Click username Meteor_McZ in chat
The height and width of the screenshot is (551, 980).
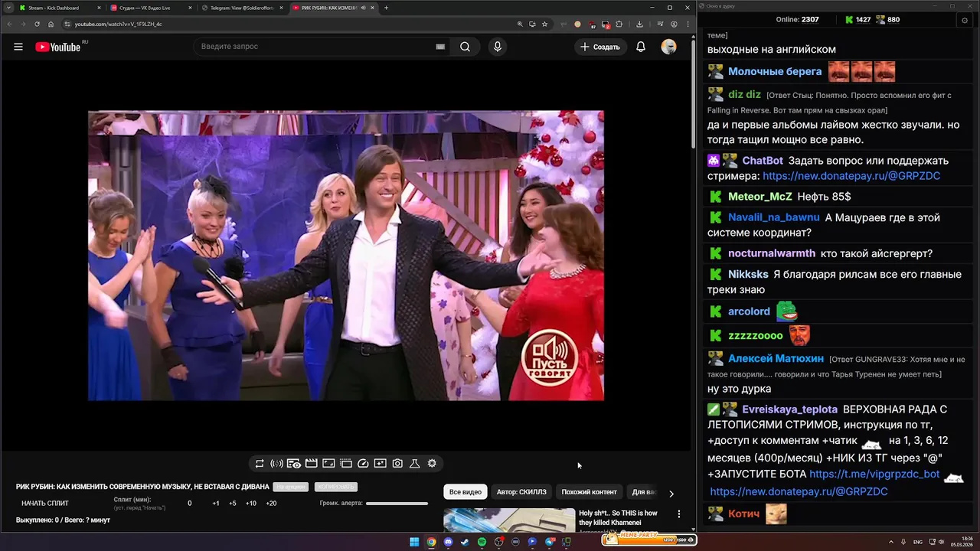coord(759,197)
